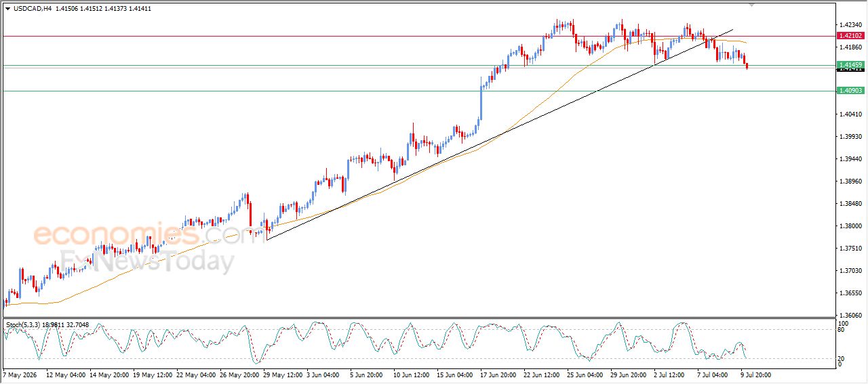The image size is (868, 384).
Task: Click the gray chart shift triangle marker
Action: coord(751,5)
